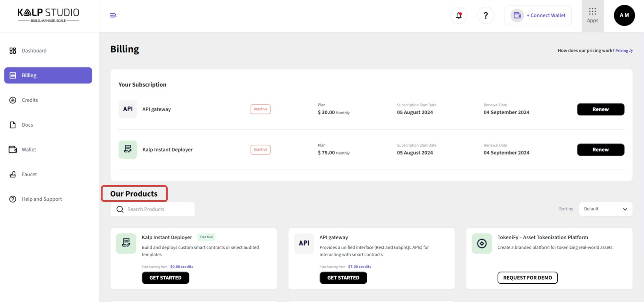Click the help question mark icon

485,15
